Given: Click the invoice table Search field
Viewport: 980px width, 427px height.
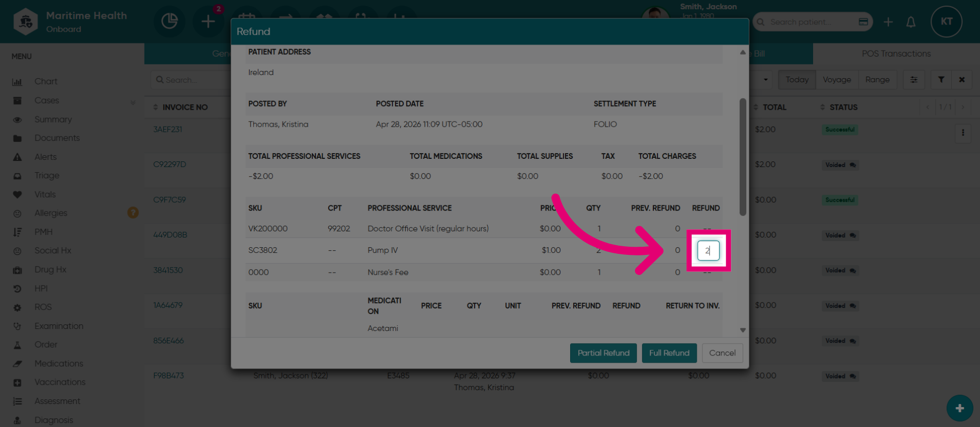Looking at the screenshot, I should point(191,80).
